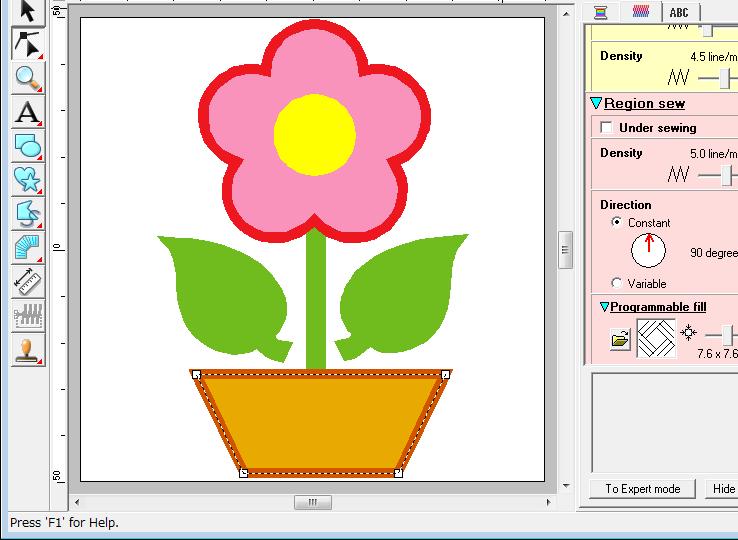Click the yellow flower center
Viewport: 738px width, 540px height.
pyautogui.click(x=314, y=135)
